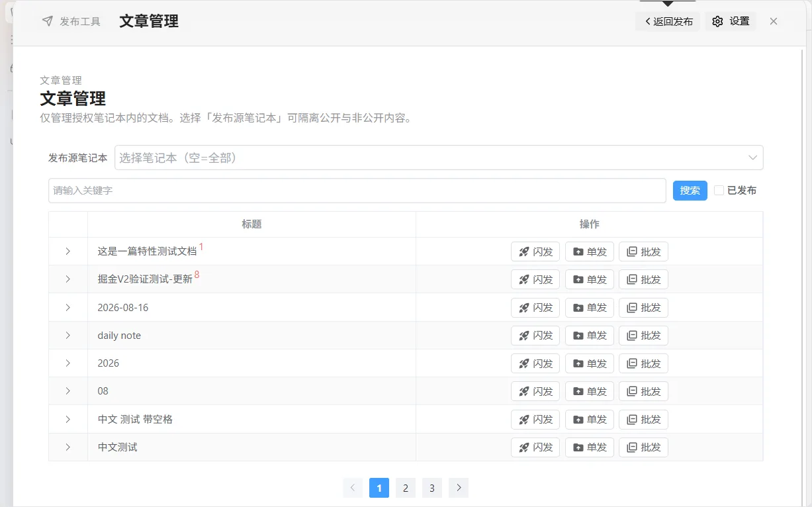Select the title text 2026-08-16
This screenshot has height=507, width=812.
[123, 308]
